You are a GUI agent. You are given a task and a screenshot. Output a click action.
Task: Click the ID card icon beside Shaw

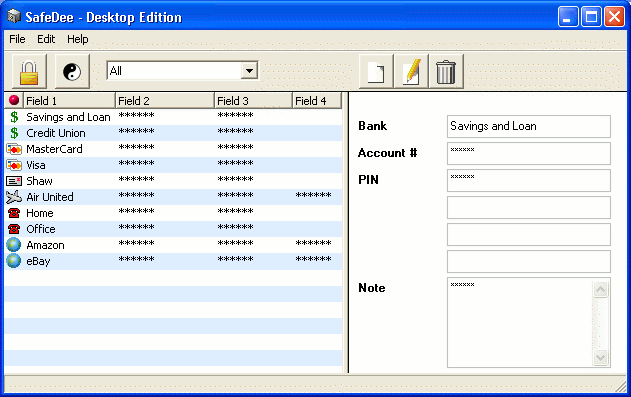pyautogui.click(x=14, y=181)
